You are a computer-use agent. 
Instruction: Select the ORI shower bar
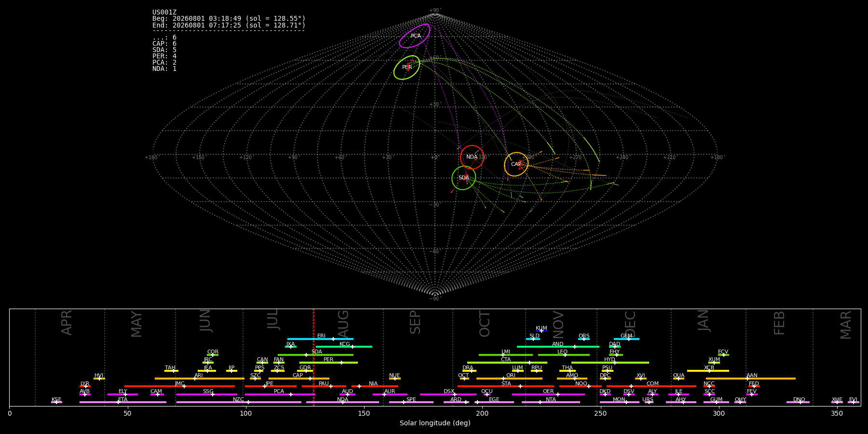pyautogui.click(x=509, y=379)
